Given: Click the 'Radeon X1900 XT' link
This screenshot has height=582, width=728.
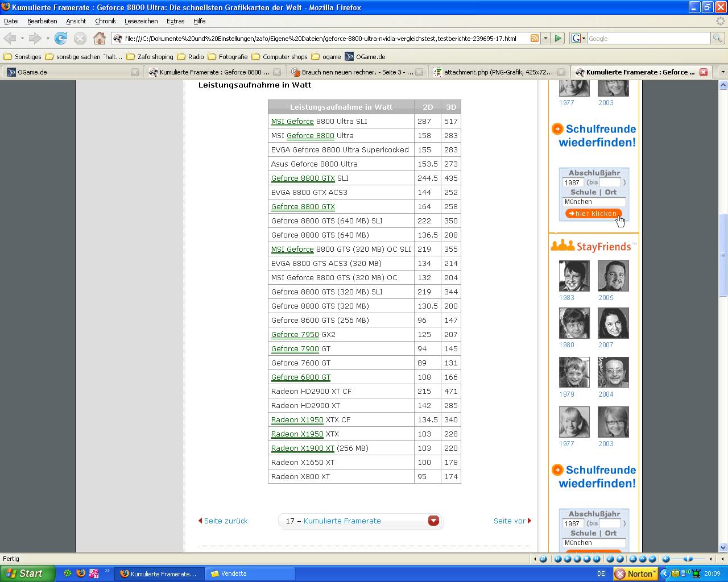Looking at the screenshot, I should (303, 448).
